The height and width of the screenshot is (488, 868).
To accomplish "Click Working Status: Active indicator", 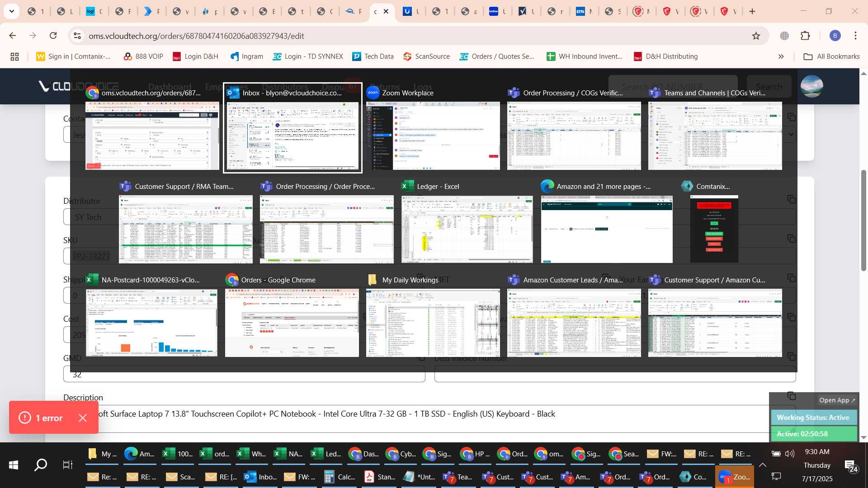I will [x=813, y=418].
